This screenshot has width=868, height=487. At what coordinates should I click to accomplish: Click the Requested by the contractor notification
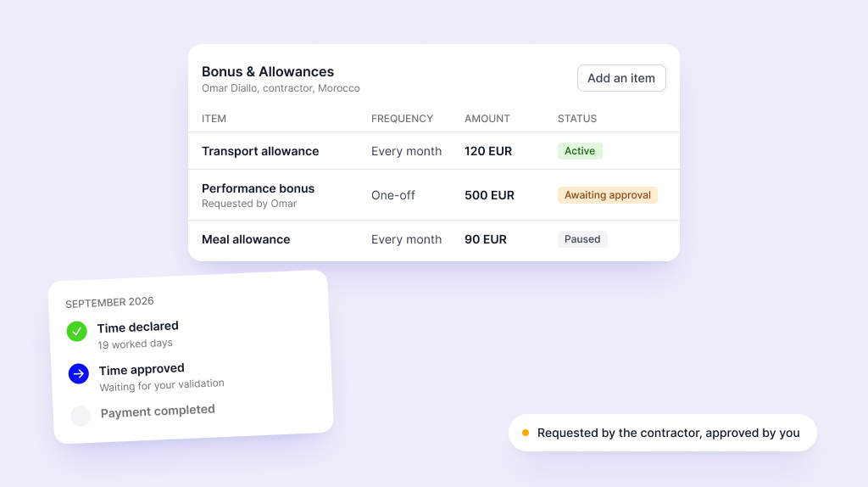(663, 433)
